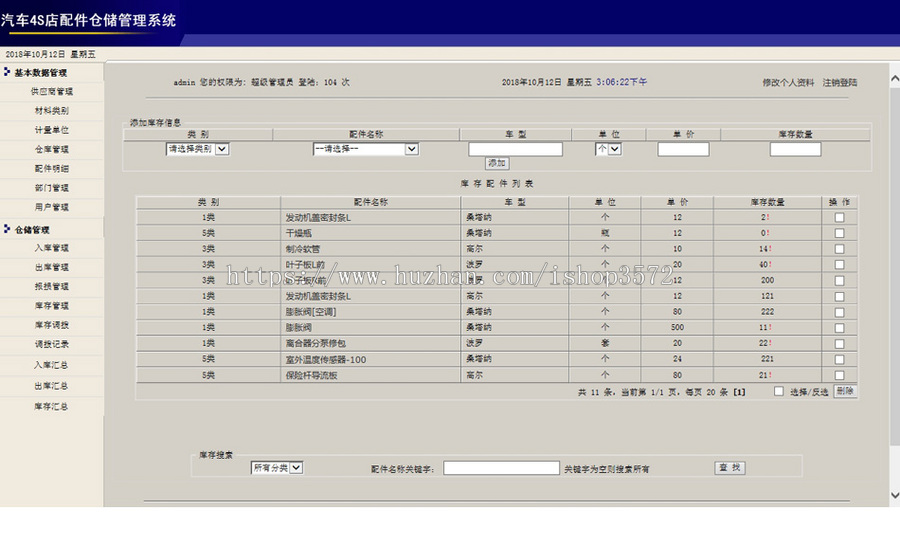Open 配件明细 in the sidebar

tap(52, 168)
